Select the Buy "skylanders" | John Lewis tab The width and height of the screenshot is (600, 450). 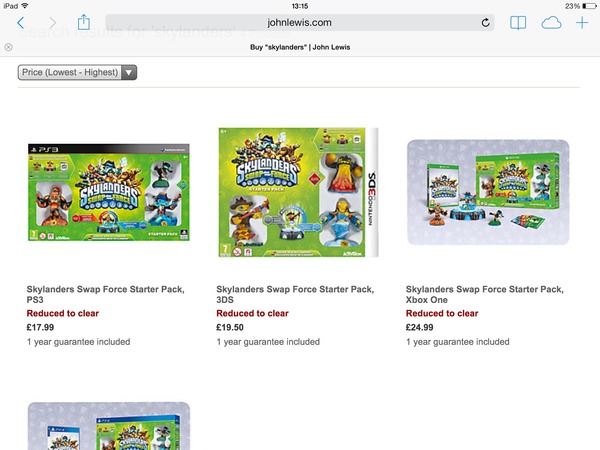click(300, 47)
